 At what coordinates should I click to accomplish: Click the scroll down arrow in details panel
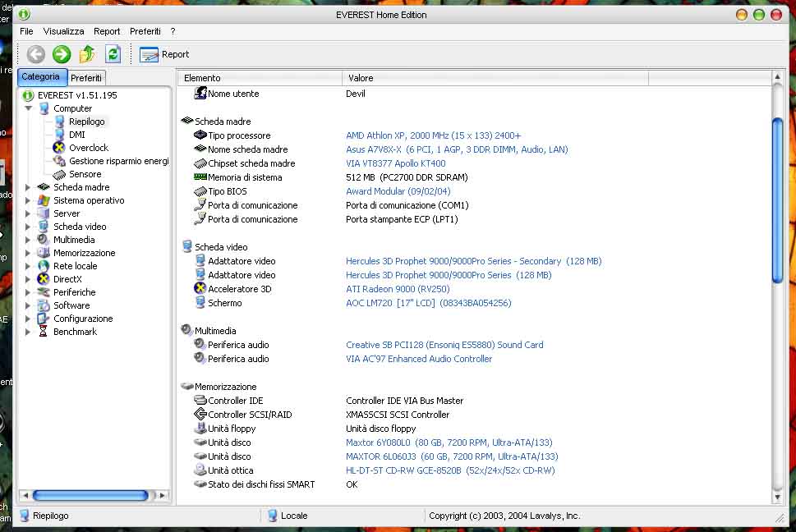pyautogui.click(x=777, y=498)
